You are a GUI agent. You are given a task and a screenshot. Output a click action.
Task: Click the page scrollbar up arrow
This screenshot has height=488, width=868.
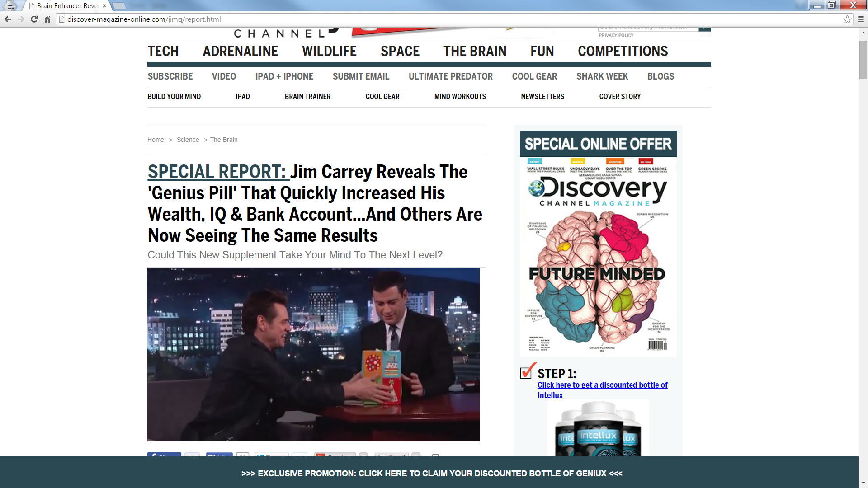(x=863, y=33)
